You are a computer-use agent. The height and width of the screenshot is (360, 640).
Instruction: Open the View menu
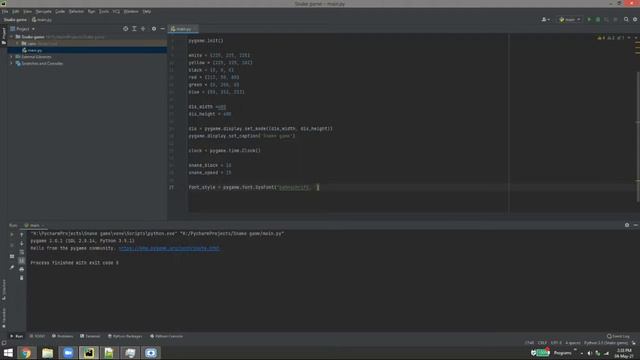[27, 11]
